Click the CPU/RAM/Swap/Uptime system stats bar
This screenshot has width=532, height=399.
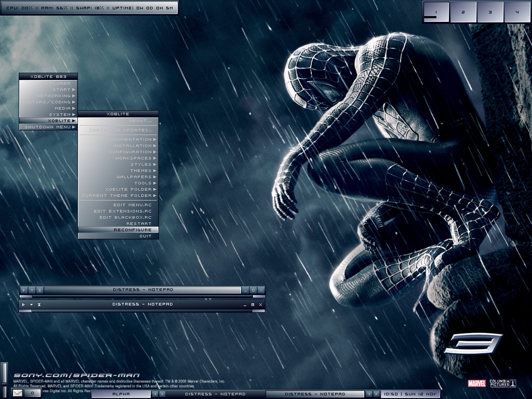tap(89, 8)
